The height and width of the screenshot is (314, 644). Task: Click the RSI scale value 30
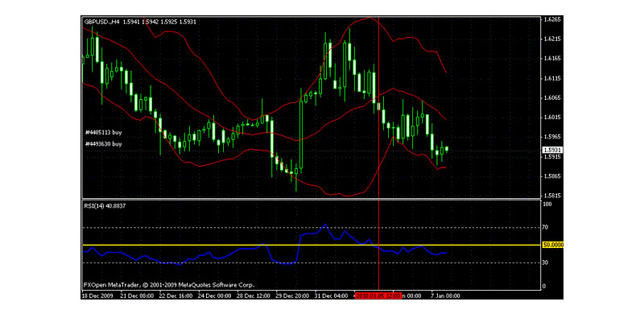546,262
